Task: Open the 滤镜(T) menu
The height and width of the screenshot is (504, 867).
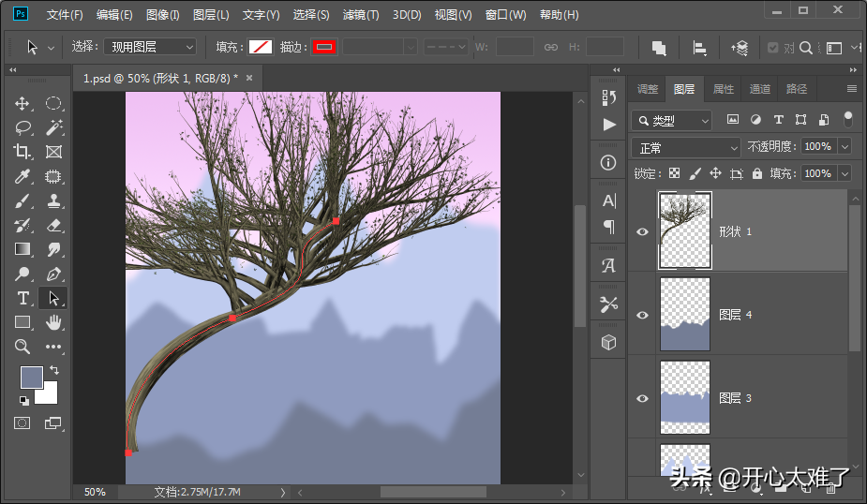Action: [361, 15]
